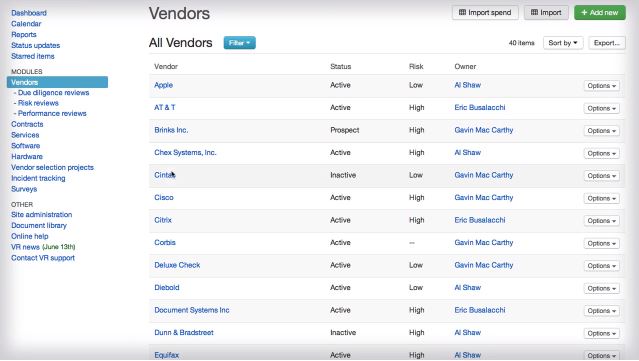The image size is (639, 361).
Task: Open owner Eric Busalacchi in Citrix row
Action: click(480, 220)
